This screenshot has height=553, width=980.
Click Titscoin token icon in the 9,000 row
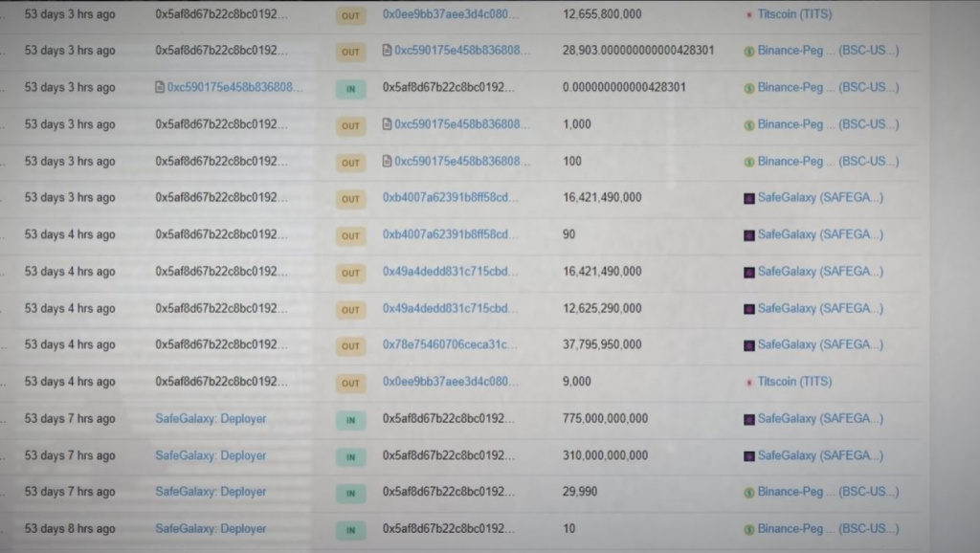(748, 382)
